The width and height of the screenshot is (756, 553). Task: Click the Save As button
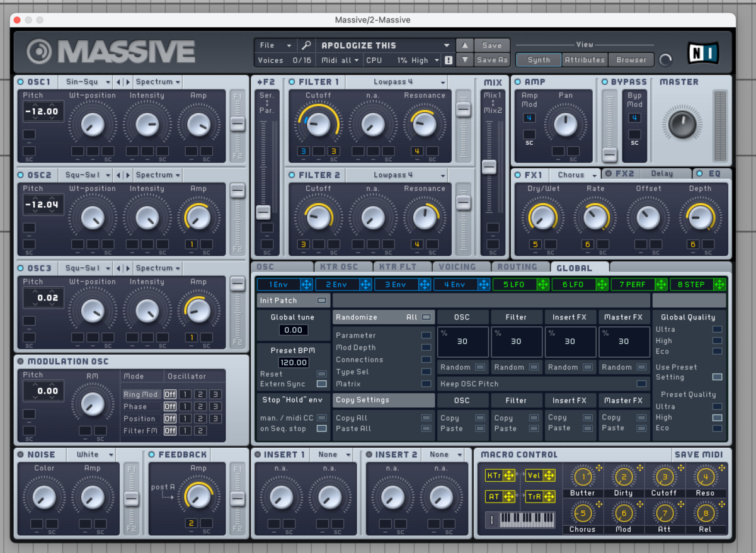click(x=492, y=60)
